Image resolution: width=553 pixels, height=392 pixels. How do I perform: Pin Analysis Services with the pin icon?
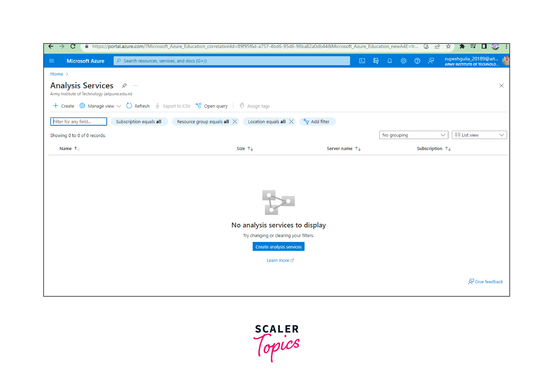(124, 86)
